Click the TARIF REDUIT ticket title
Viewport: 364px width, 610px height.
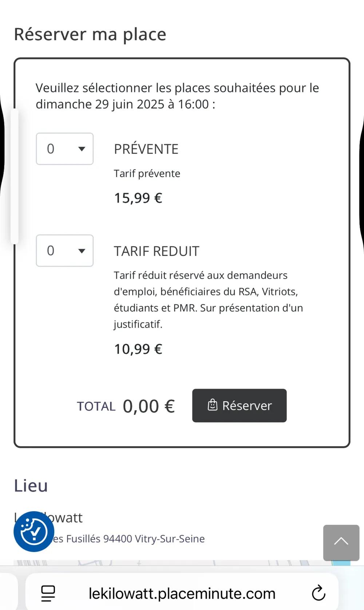tap(157, 251)
